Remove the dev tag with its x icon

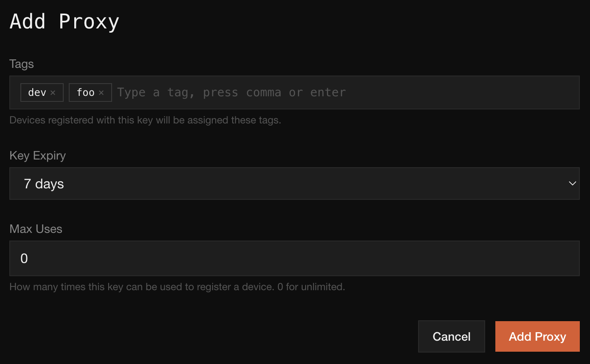pos(53,92)
